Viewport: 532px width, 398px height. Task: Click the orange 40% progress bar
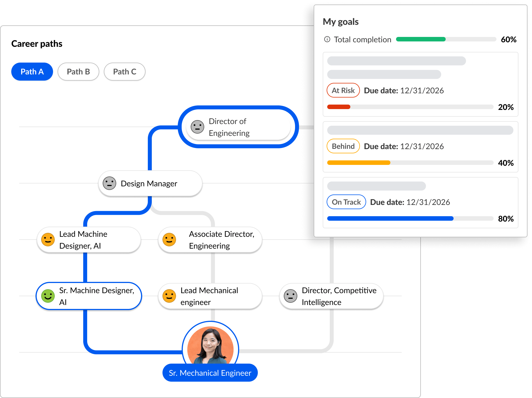pos(410,163)
